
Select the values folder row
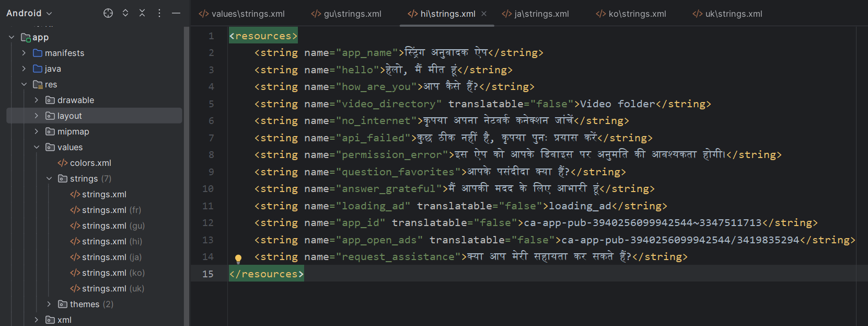click(94, 147)
